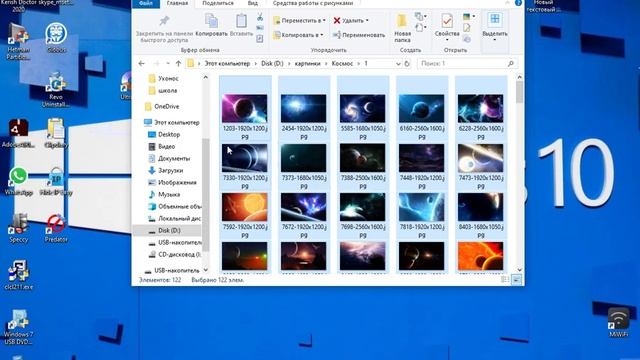Select CD-дисковод in navigation pane
The height and width of the screenshot is (360, 640).
point(174,254)
